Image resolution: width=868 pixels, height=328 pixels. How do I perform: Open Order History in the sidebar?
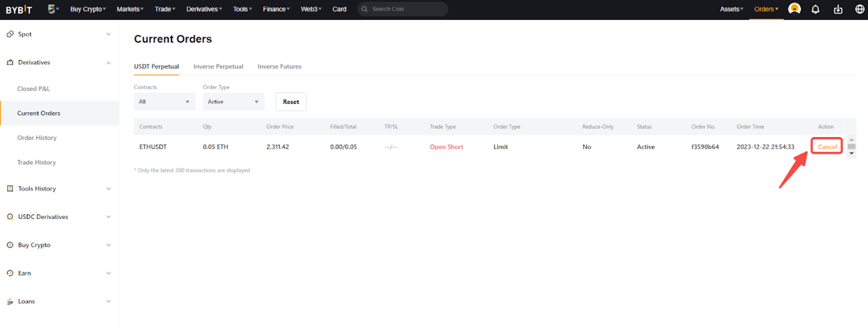click(x=37, y=138)
